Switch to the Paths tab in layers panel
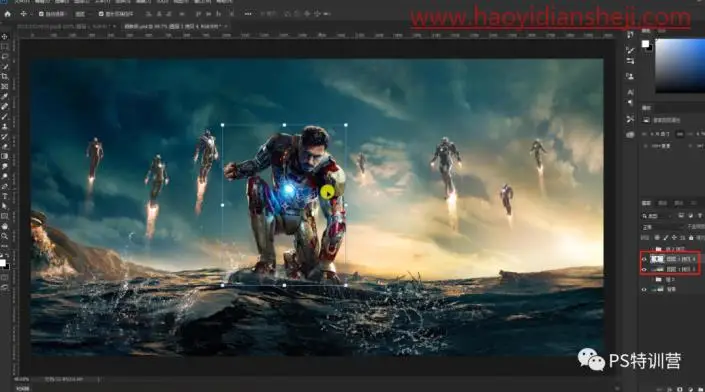705x392 pixels. click(678, 203)
